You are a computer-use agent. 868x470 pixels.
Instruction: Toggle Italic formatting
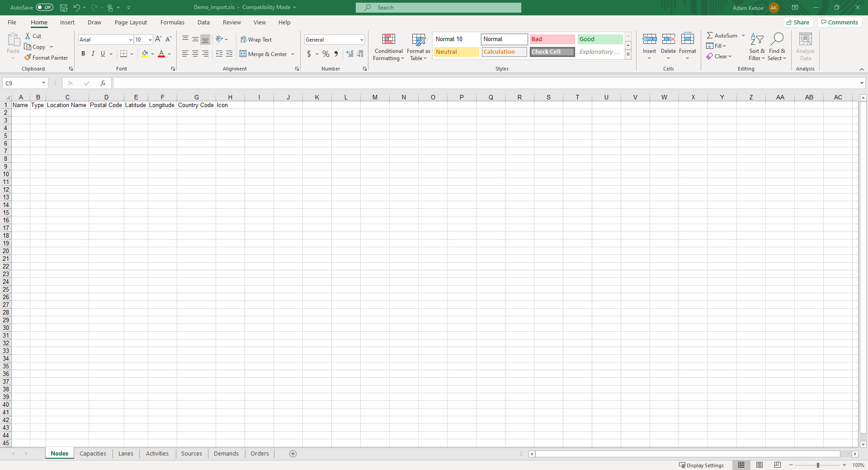93,54
